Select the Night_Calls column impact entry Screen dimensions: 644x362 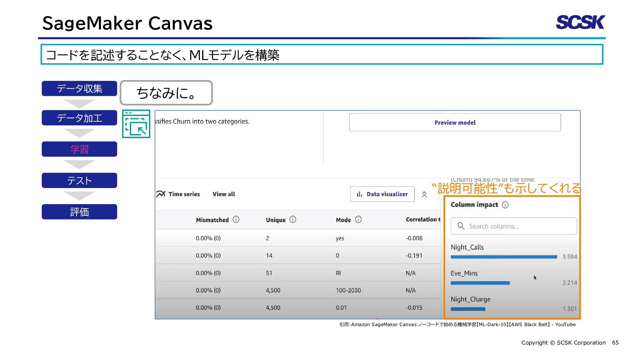(x=467, y=247)
